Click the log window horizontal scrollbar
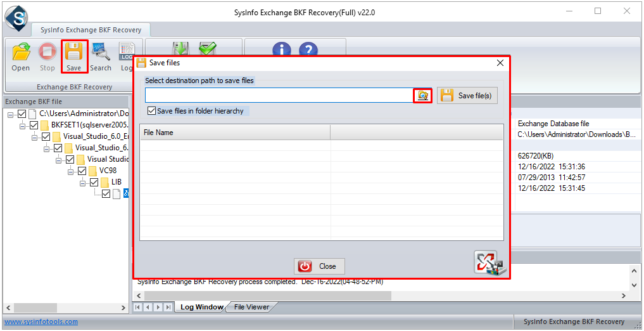Screen dimensions: 644x331 [268, 296]
